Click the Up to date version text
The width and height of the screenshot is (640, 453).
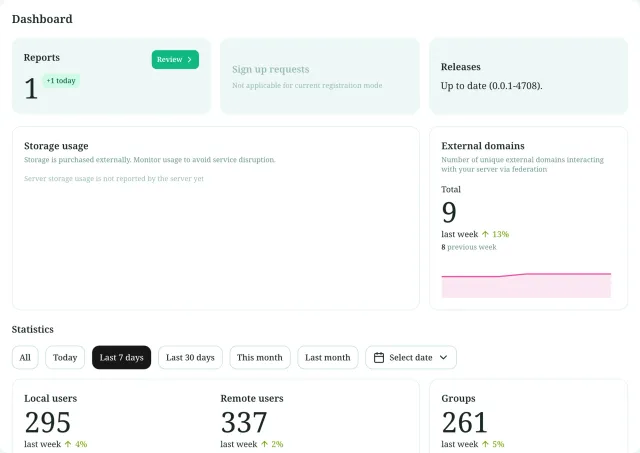pyautogui.click(x=491, y=86)
